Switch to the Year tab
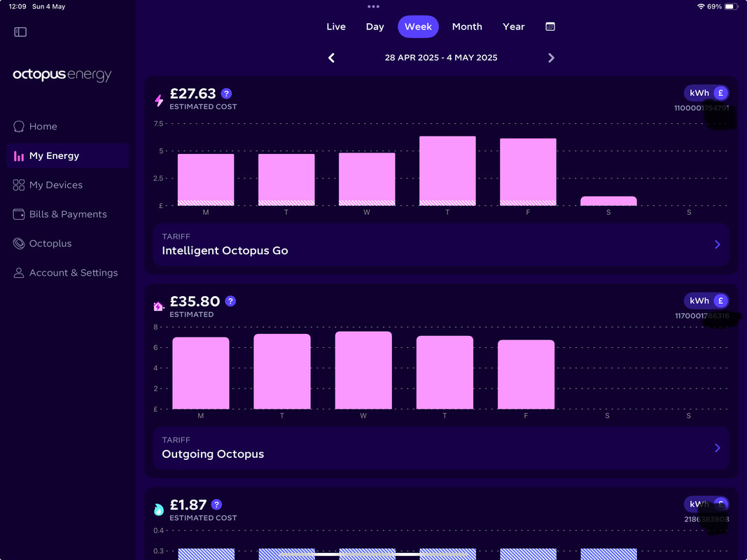The image size is (747, 560). pos(514,27)
